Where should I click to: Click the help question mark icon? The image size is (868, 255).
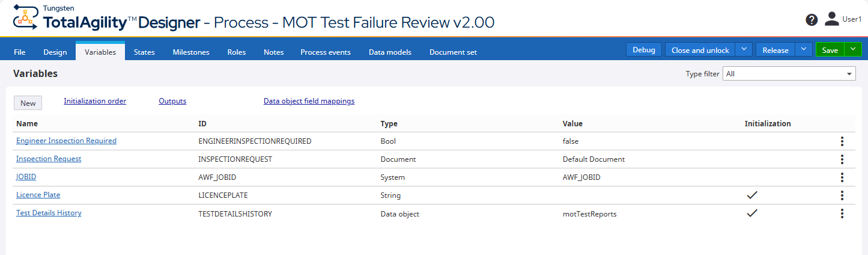[812, 20]
